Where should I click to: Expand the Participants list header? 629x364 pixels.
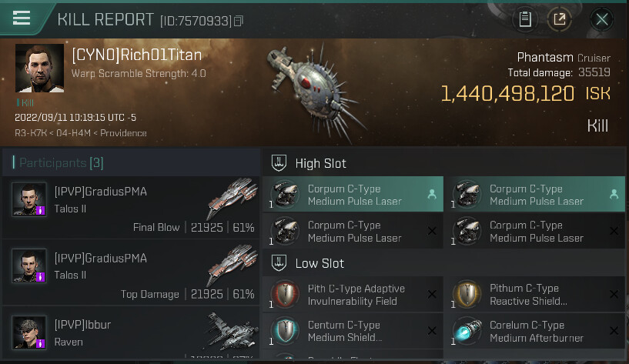(58, 162)
